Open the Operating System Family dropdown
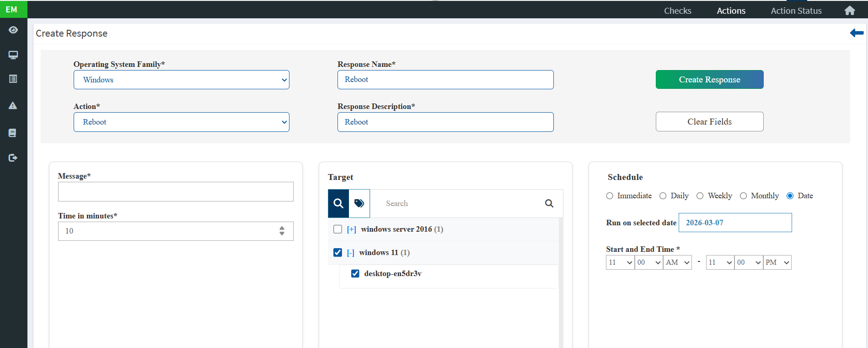Image resolution: width=868 pixels, height=348 pixels. (x=181, y=80)
